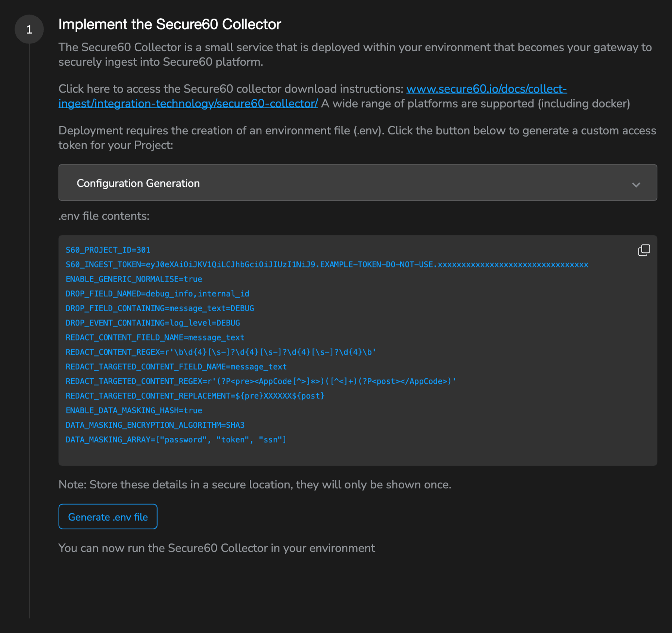Click 'You can now run the Secure60 Collector' text

coord(217,548)
